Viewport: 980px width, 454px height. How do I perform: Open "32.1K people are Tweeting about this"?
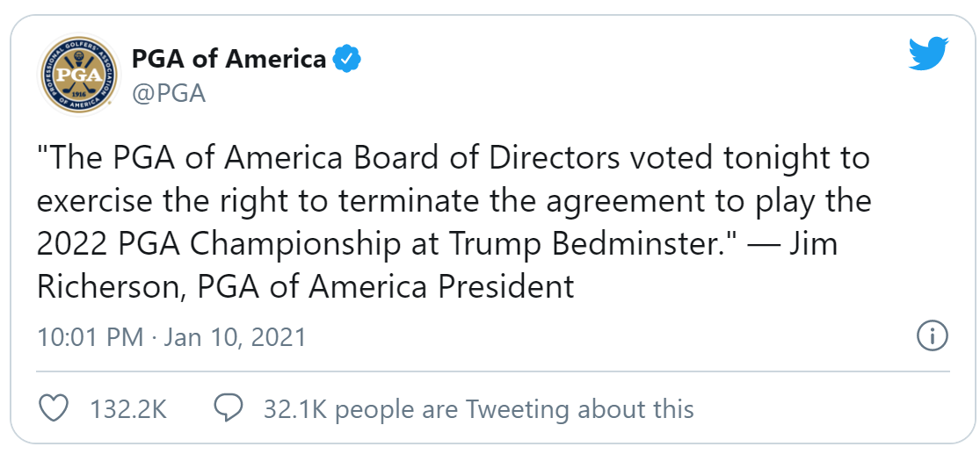click(479, 410)
